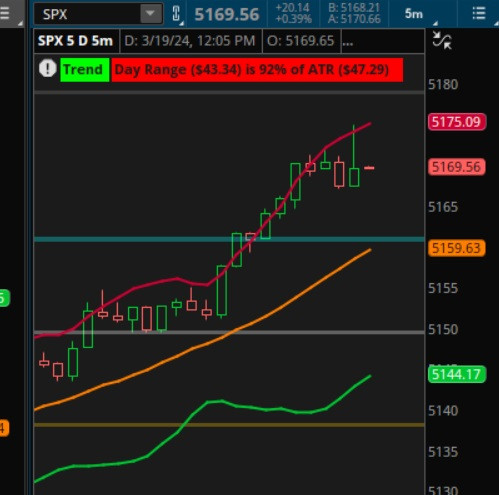Click the green bubble at far left edge
Screen dimensions: 499x495
(5, 298)
